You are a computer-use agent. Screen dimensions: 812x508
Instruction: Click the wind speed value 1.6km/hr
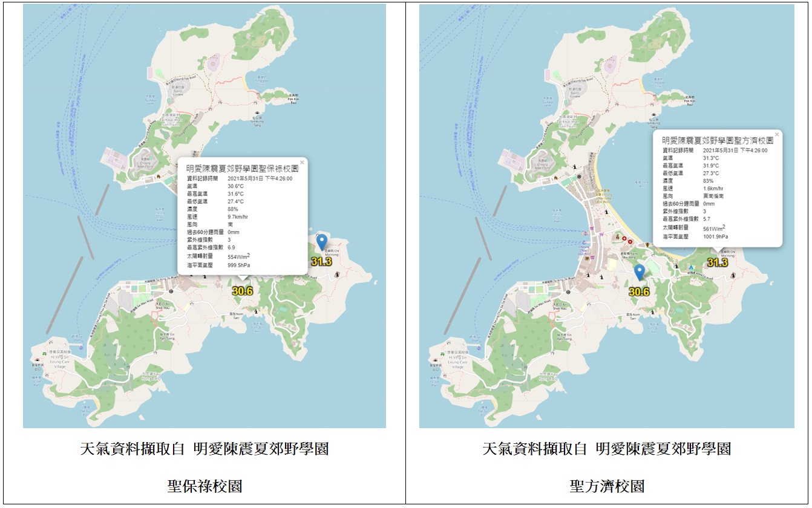[713, 189]
